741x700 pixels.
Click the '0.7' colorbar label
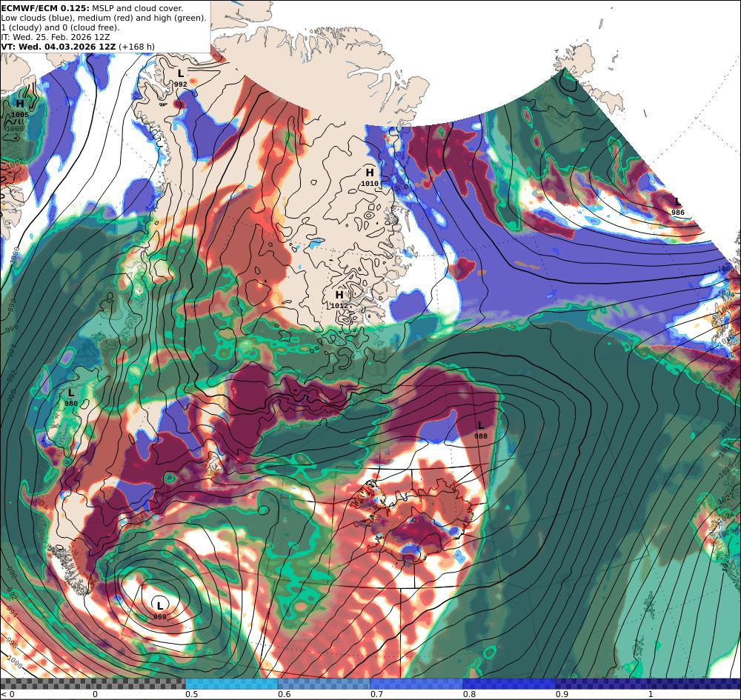click(376, 694)
